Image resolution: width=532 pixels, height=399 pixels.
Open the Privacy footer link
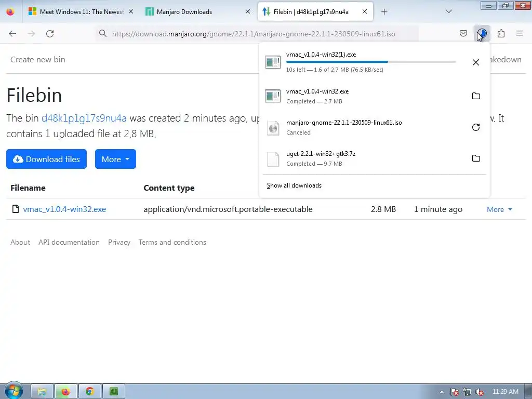click(x=119, y=242)
